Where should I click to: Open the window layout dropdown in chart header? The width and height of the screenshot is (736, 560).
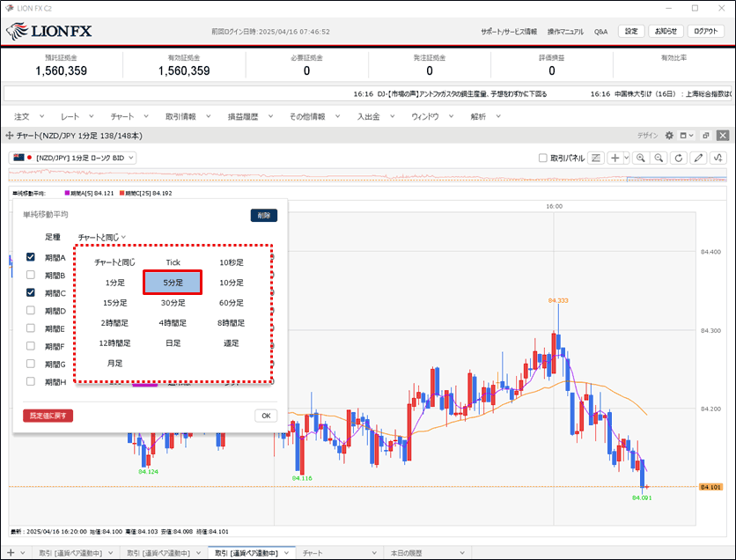(x=687, y=136)
